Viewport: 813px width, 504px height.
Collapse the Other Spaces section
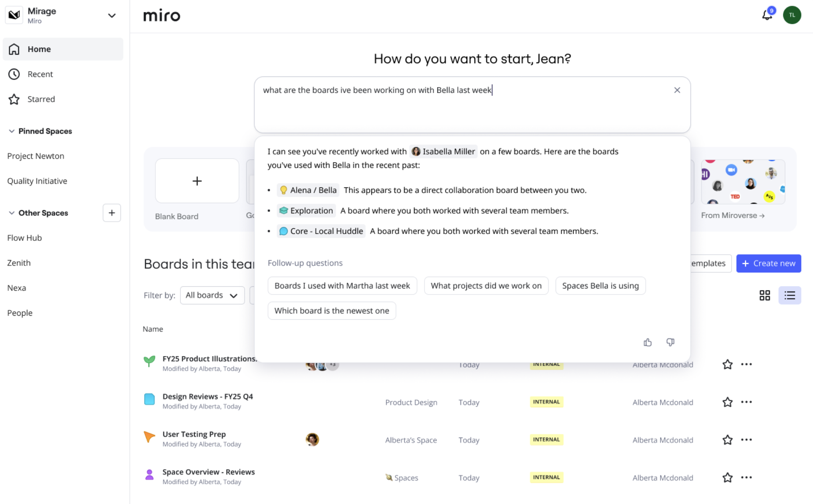point(12,213)
